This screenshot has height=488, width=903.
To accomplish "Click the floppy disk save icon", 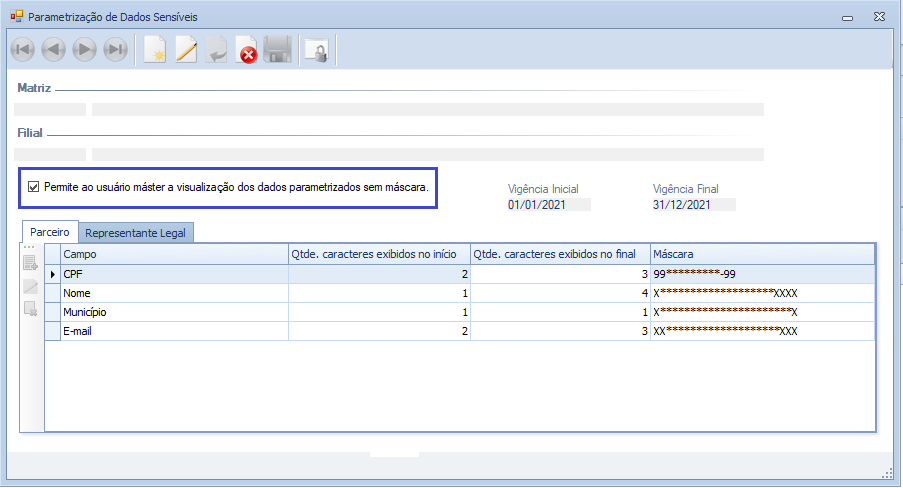I will point(278,50).
